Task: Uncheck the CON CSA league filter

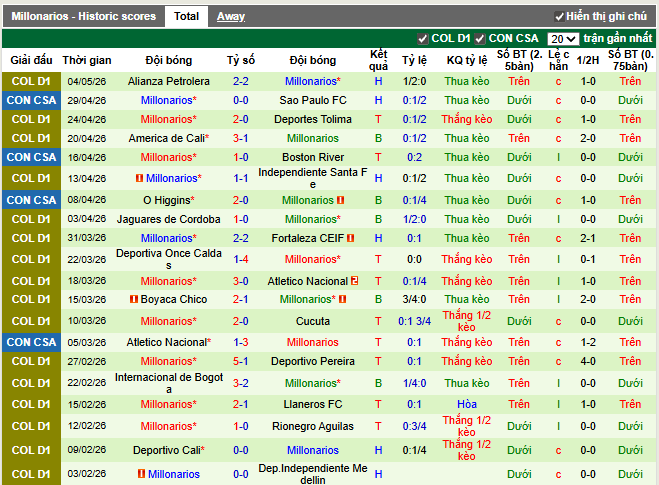Action: tap(480, 39)
